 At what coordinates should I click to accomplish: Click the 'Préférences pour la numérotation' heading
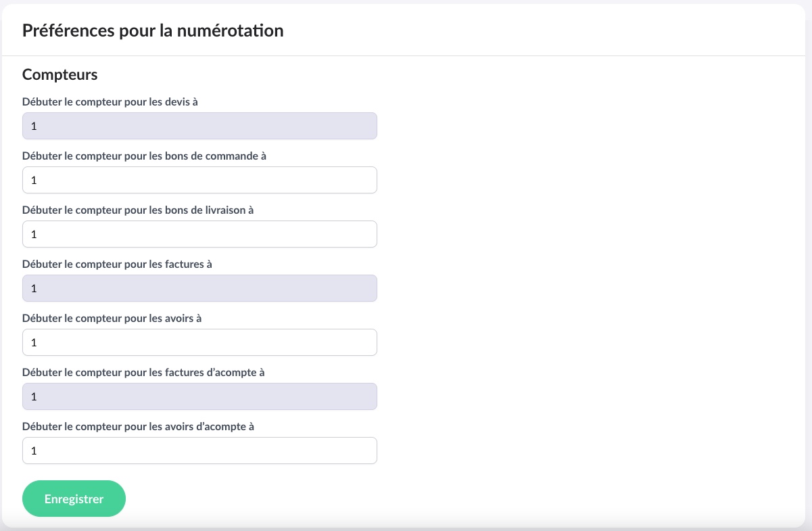click(x=153, y=30)
